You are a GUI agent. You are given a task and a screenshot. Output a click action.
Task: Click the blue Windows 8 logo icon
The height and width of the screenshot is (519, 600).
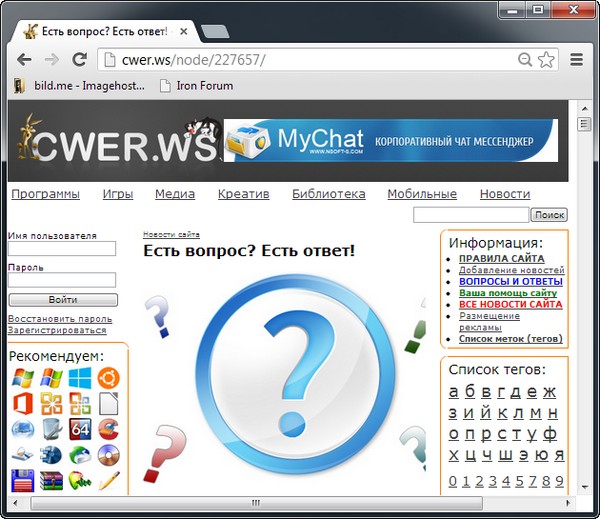pyautogui.click(x=80, y=378)
